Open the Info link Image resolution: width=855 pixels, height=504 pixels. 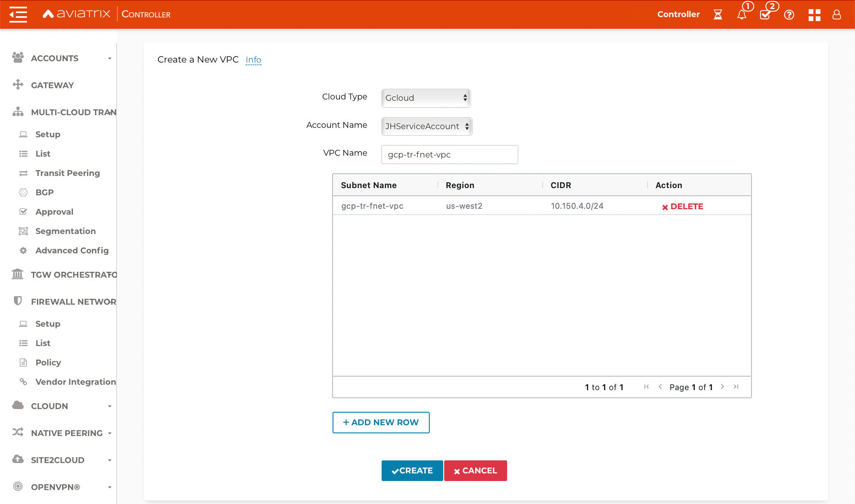coord(253,59)
